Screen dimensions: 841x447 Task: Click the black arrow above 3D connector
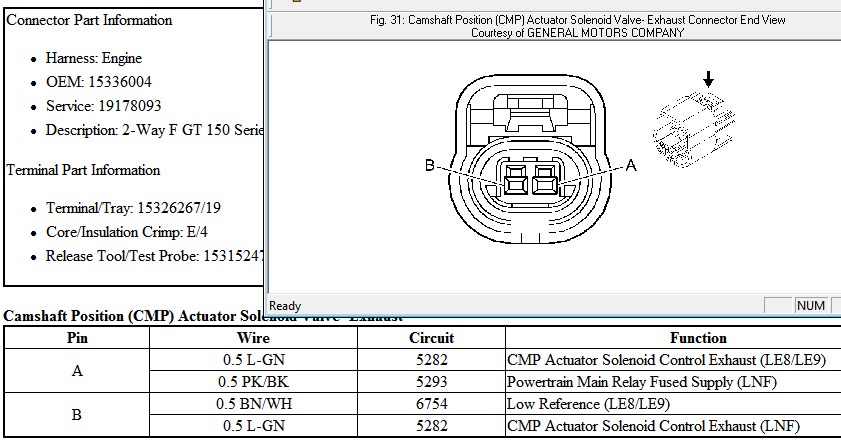tap(709, 78)
